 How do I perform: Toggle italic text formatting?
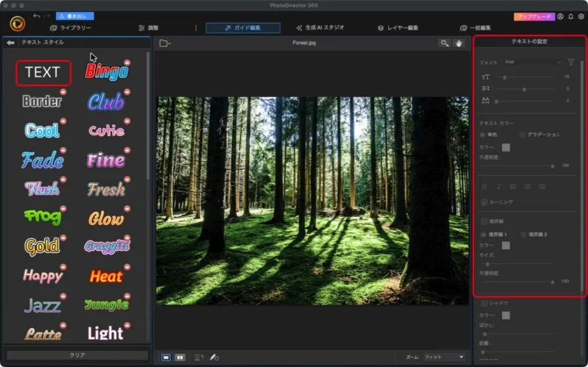tap(498, 187)
